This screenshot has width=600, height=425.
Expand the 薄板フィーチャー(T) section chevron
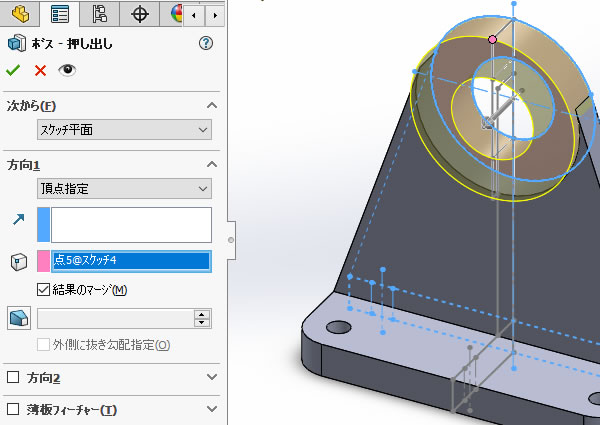click(x=212, y=409)
